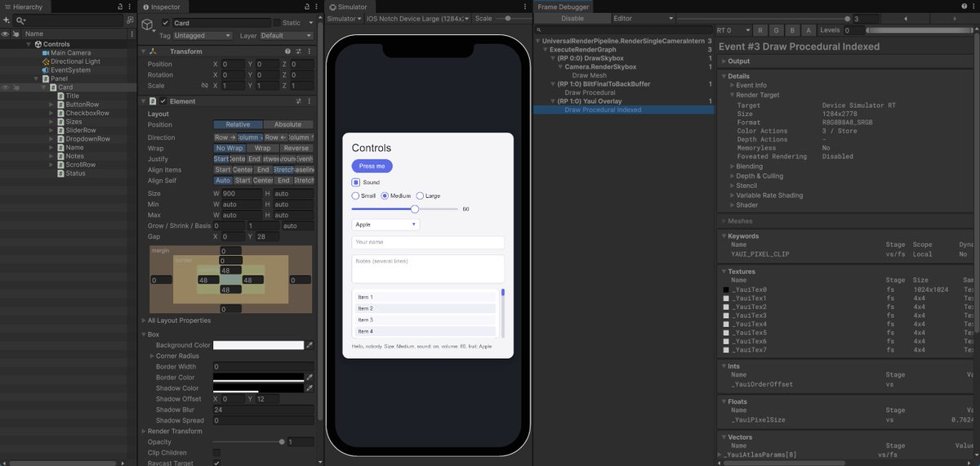Screen dimensions: 980x466
Task: Click the Hierarchy search-by-type icon
Action: point(130,20)
